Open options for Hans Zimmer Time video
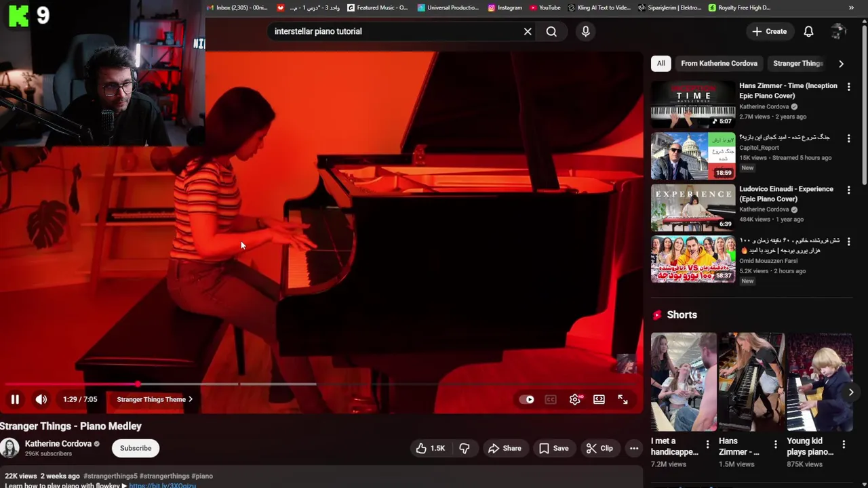Viewport: 868px width, 488px height. click(x=848, y=87)
